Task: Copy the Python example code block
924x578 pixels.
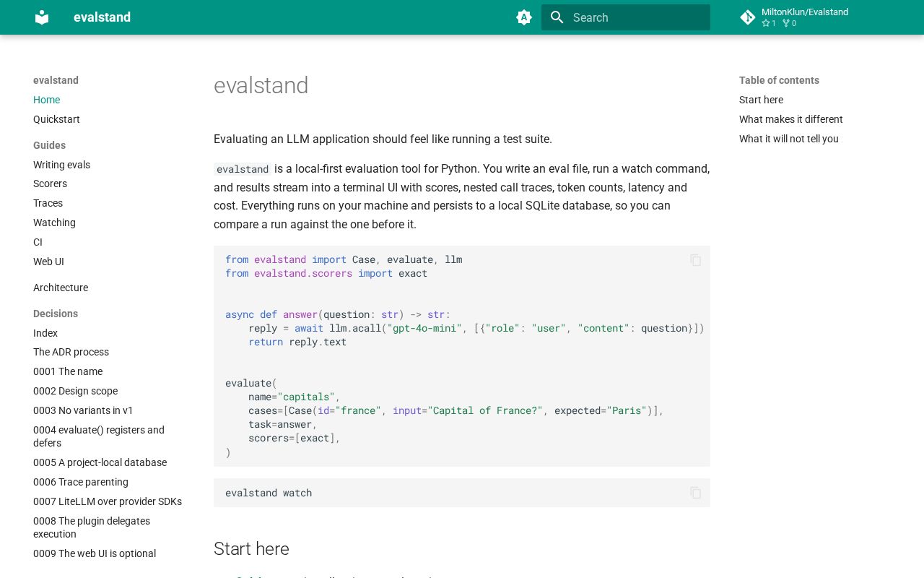Action: [x=696, y=260]
